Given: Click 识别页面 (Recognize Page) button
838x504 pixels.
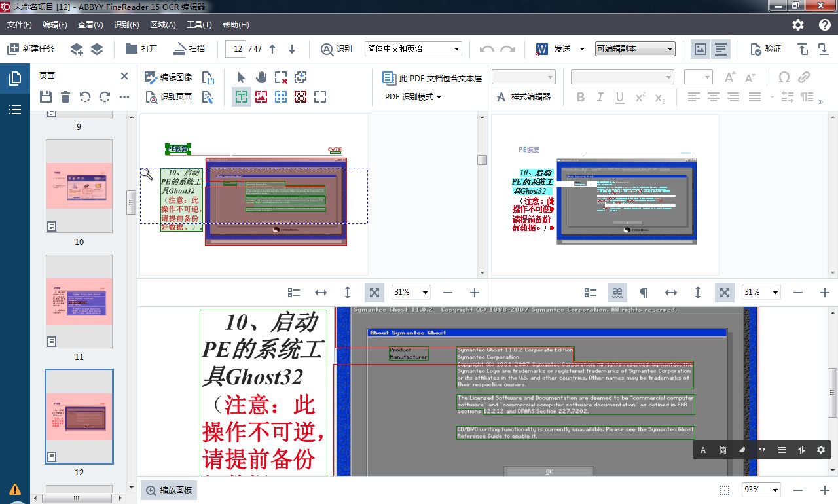Looking at the screenshot, I should tap(168, 97).
